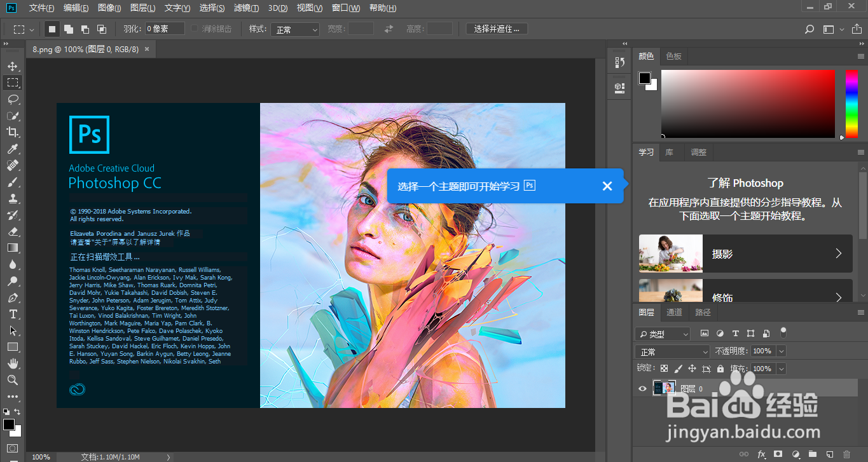Open the 滤镜(T) menu
Image resolution: width=868 pixels, height=462 pixels.
click(246, 8)
